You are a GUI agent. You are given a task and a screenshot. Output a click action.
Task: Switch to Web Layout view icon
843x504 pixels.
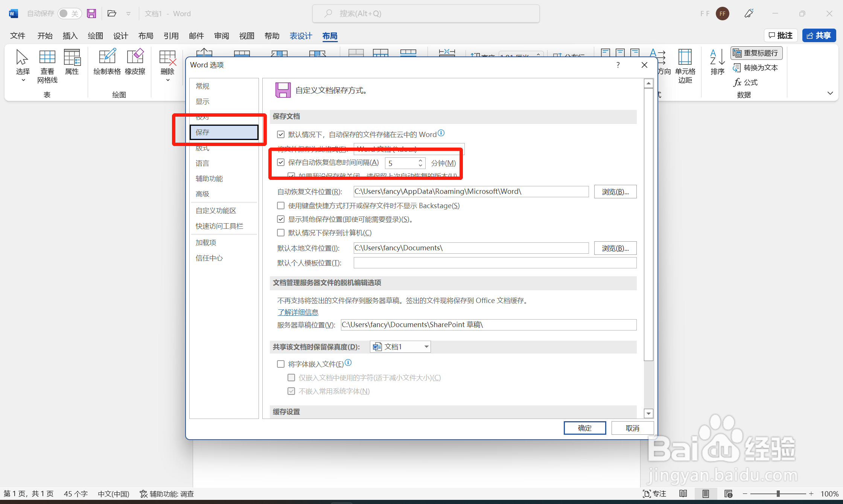pyautogui.click(x=728, y=493)
